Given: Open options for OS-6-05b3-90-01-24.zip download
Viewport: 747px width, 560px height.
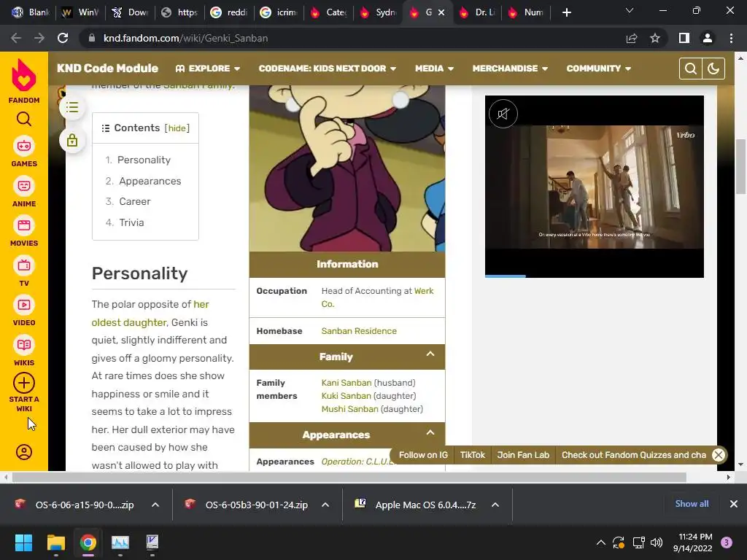Looking at the screenshot, I should [x=325, y=505].
